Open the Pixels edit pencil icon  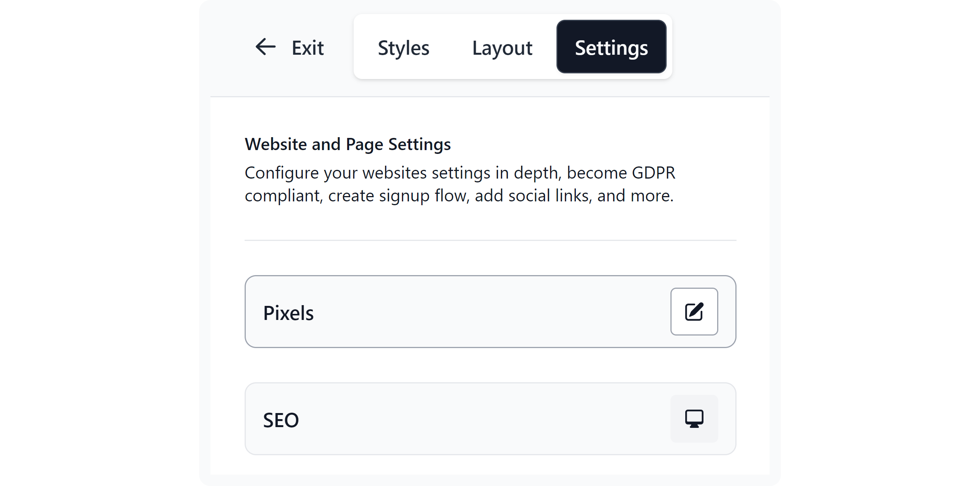(694, 312)
